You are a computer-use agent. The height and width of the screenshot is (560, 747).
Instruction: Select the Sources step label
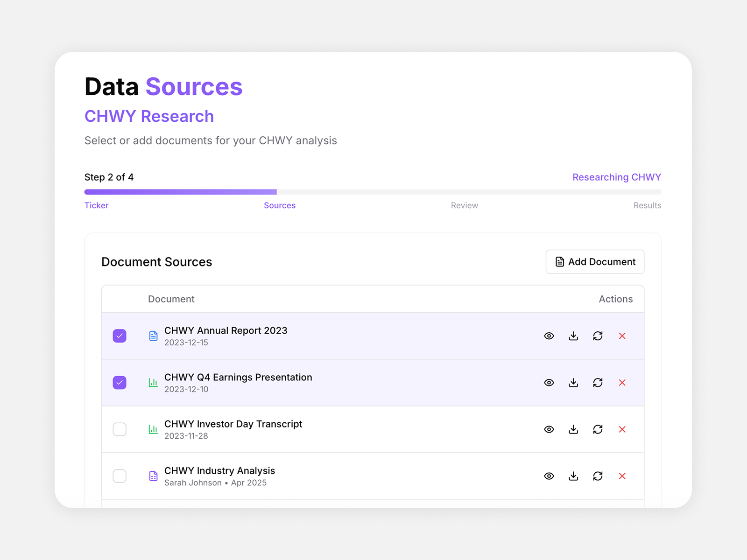point(280,205)
